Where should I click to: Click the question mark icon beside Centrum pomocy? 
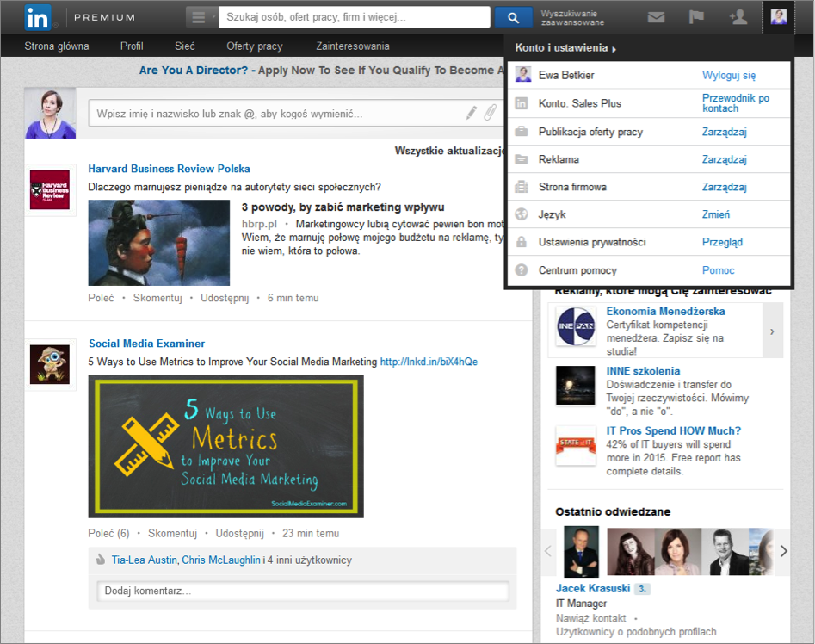(x=521, y=270)
